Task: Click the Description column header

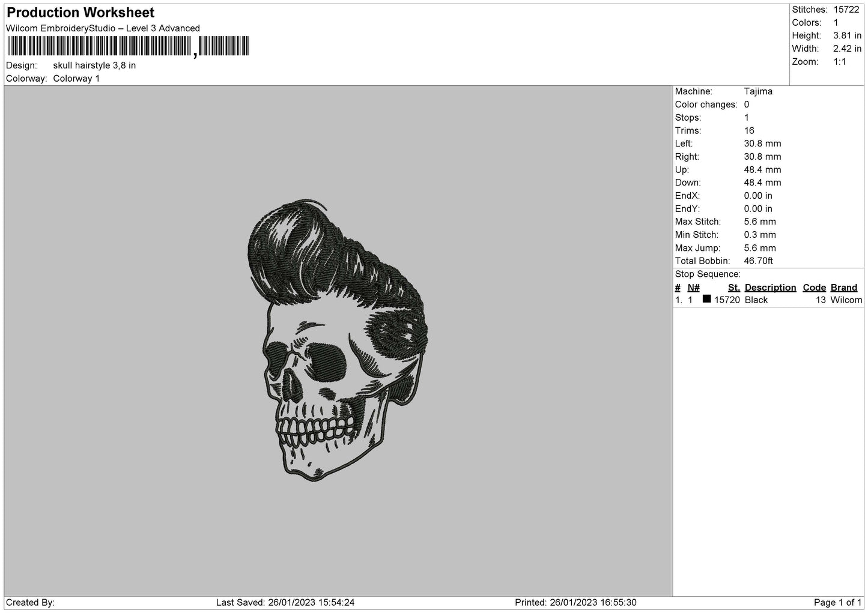Action: 770,288
